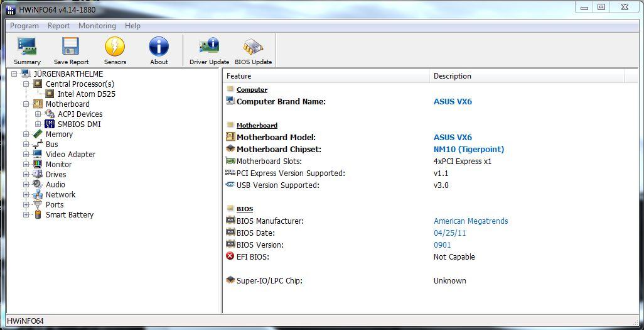Click the ACPI Devices icon
The height and width of the screenshot is (330, 644).
(50, 114)
